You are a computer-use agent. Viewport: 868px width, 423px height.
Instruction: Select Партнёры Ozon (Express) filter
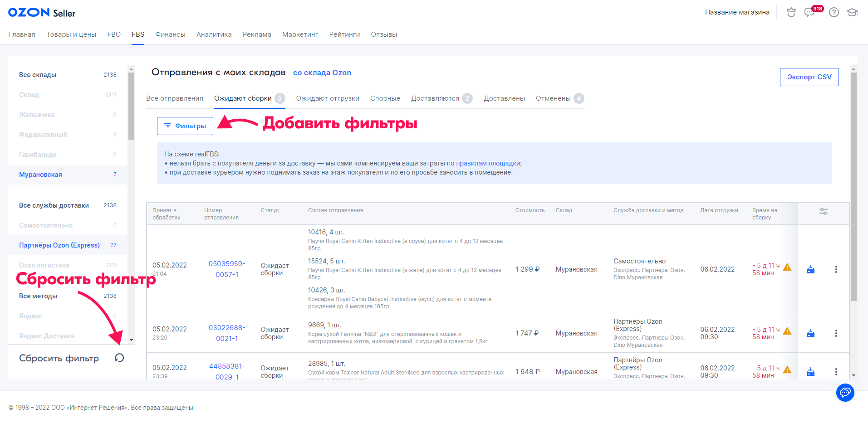coord(68,245)
